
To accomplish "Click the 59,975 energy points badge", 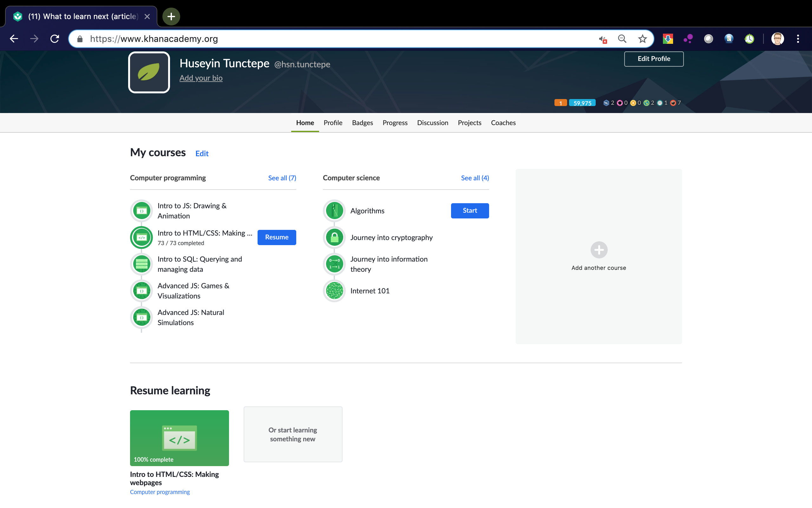I will 582,103.
